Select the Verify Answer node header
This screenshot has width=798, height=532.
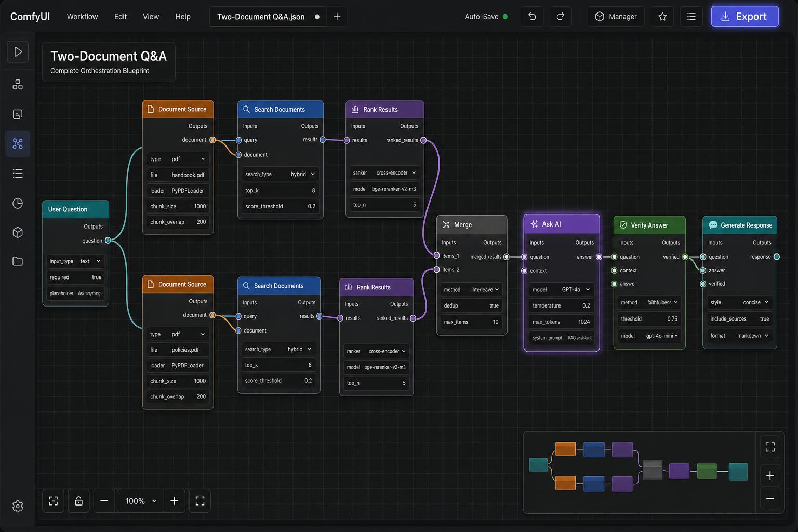(649, 225)
